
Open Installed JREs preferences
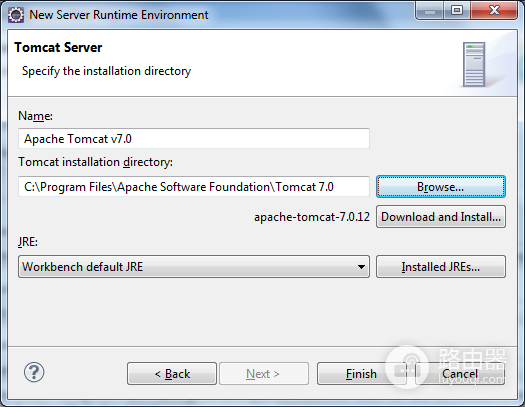click(x=441, y=267)
